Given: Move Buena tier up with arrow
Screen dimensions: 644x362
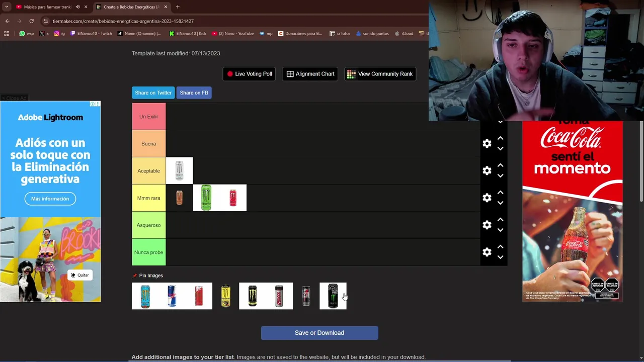Looking at the screenshot, I should pyautogui.click(x=500, y=138).
